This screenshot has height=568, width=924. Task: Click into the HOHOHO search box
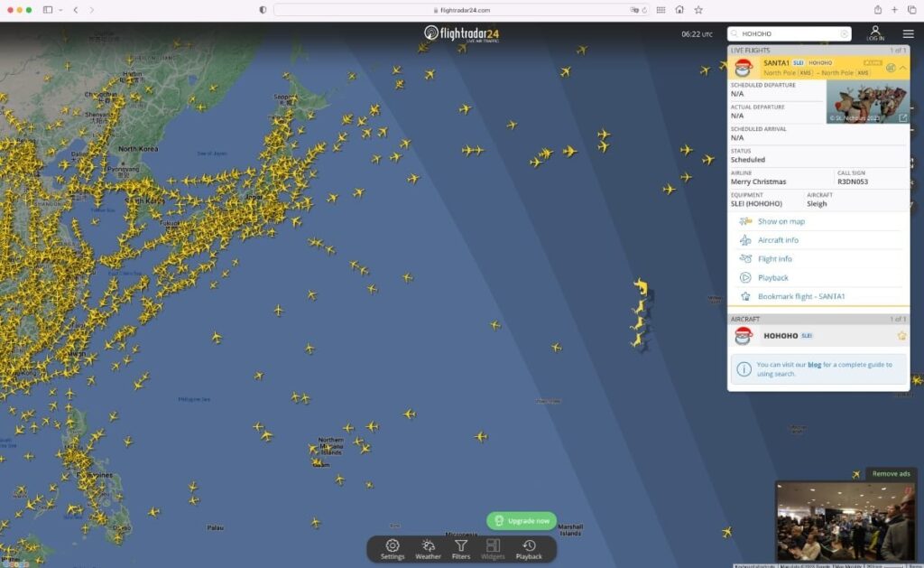[x=789, y=33]
